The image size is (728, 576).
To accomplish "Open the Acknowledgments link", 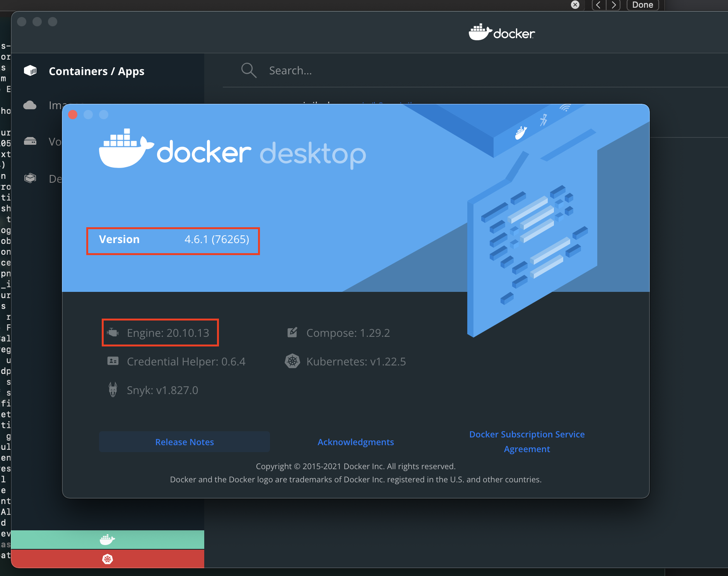I will tap(356, 442).
